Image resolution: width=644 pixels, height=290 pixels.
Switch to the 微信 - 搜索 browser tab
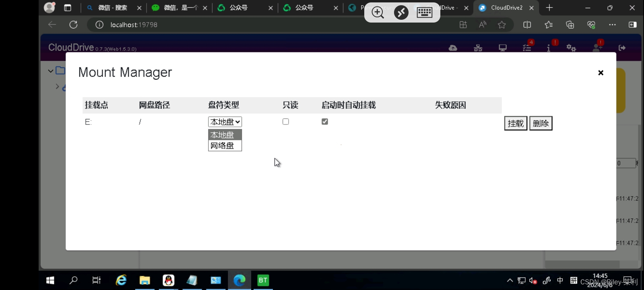point(113,8)
